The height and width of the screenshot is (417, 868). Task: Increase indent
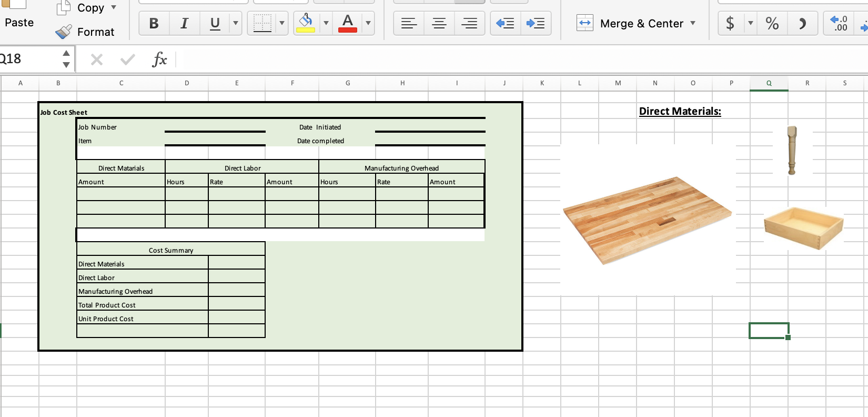click(x=536, y=23)
